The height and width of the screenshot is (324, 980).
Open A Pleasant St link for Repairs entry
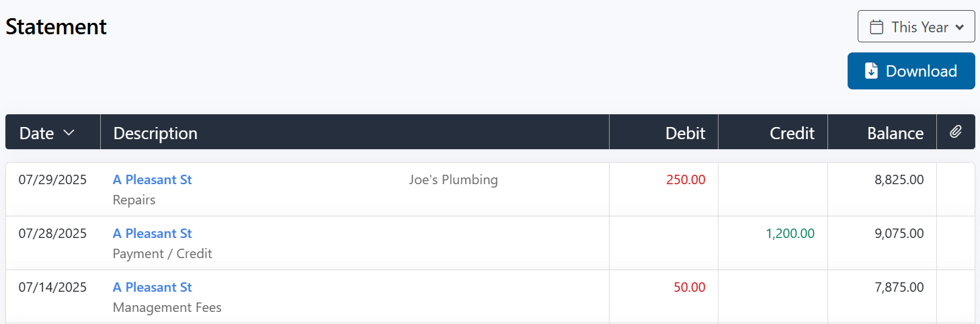click(153, 179)
